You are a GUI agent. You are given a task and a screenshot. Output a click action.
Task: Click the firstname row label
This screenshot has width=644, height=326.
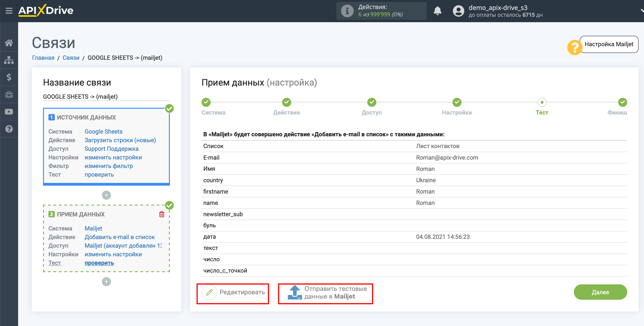coord(216,192)
